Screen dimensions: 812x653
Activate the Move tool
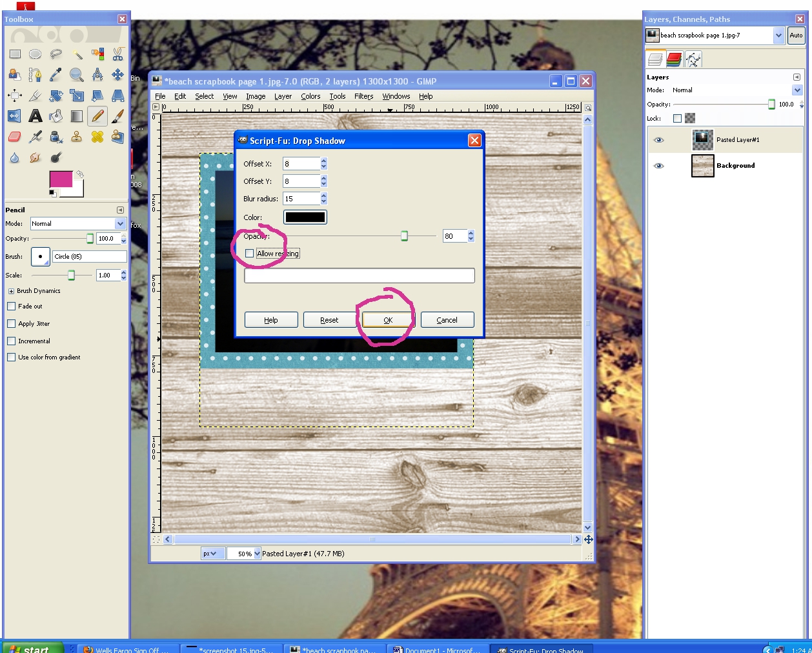point(118,75)
